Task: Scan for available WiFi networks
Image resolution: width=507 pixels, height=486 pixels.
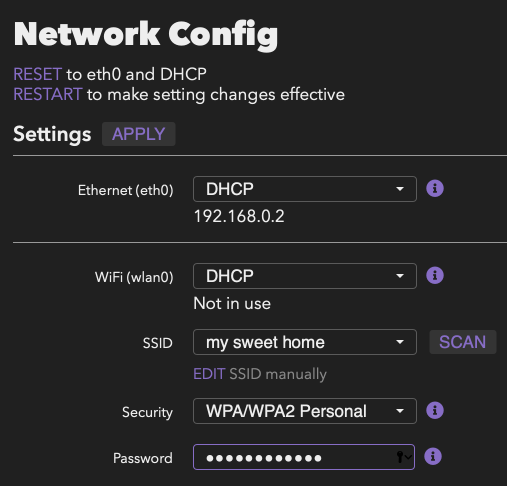Action: [463, 342]
